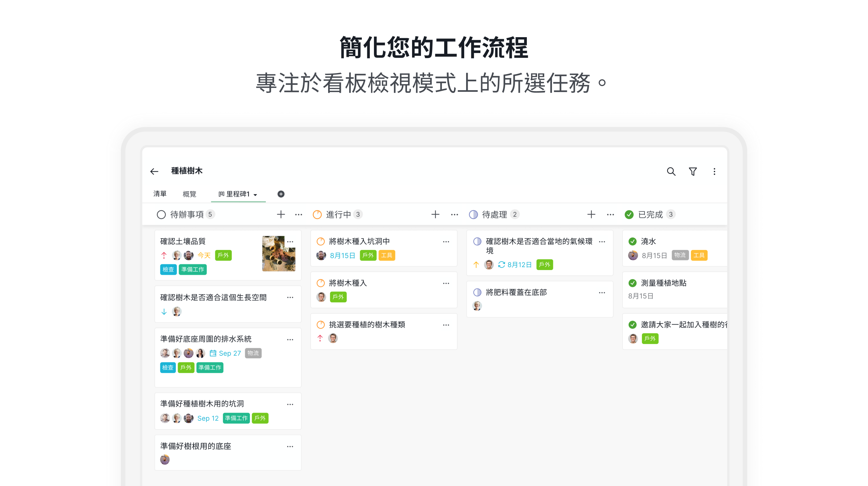
Task: Click the green 戶外 tag on 將樹木種入
Action: tap(338, 297)
